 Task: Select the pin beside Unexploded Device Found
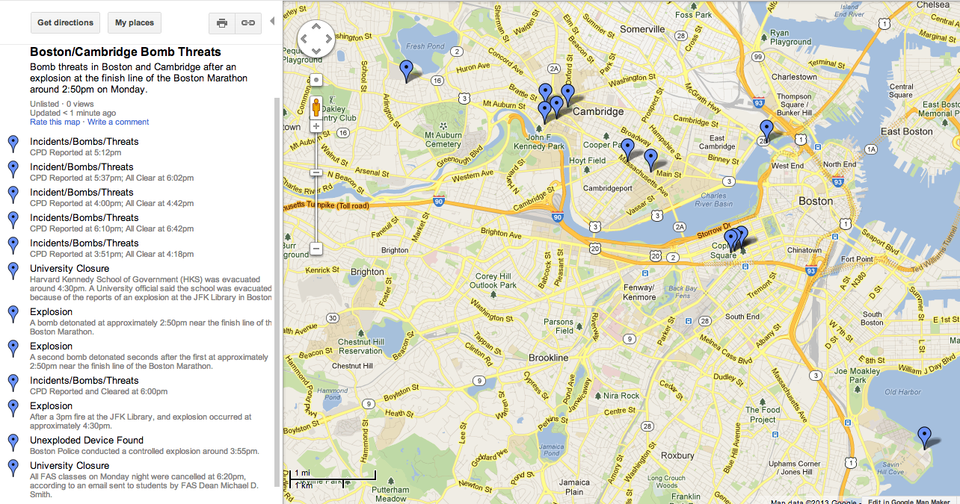coord(13,443)
